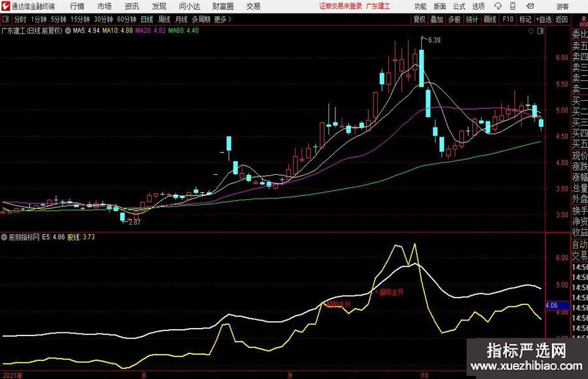Image resolution: width=588 pixels, height=379 pixels.
Task: Add stock with +自选 button
Action: [x=544, y=19]
